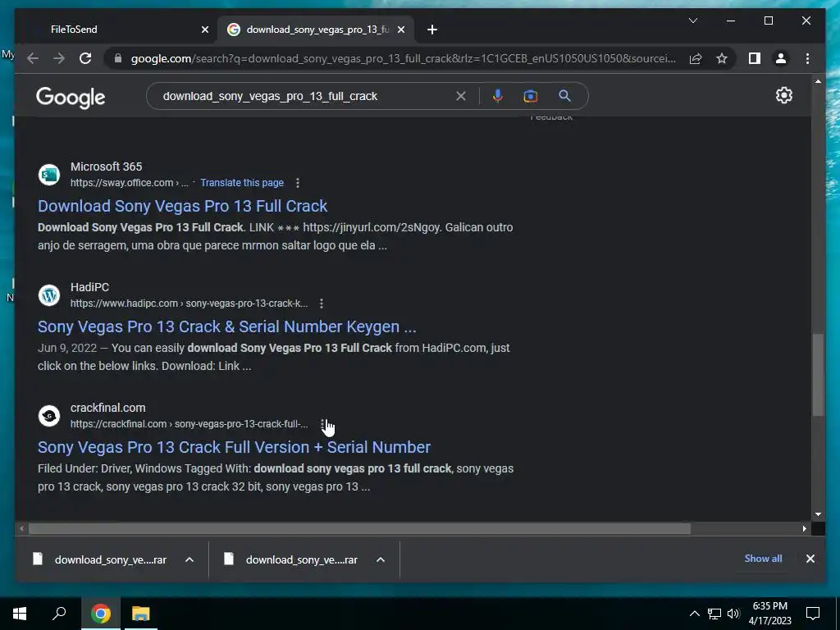This screenshot has height=630, width=840.
Task: Open the volume tray icon
Action: coord(733,614)
